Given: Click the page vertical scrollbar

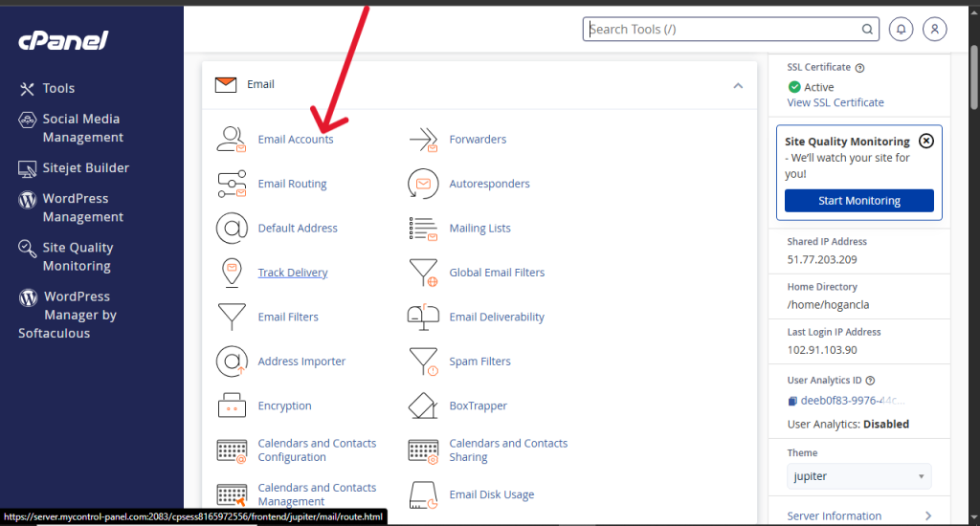Looking at the screenshot, I should [x=973, y=77].
